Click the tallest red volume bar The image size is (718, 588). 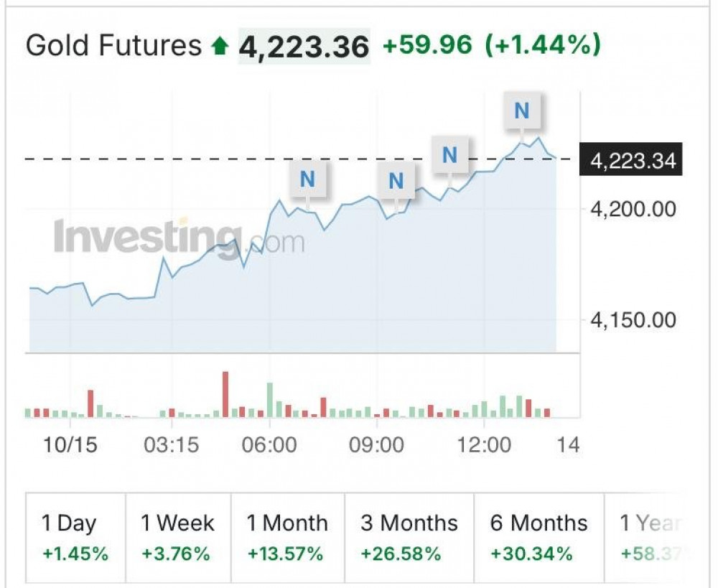point(225,394)
